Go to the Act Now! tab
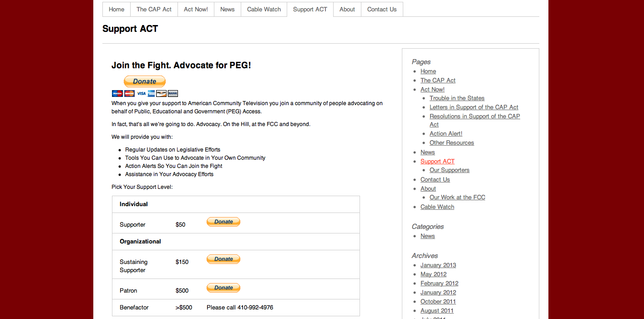The height and width of the screenshot is (319, 644). click(196, 9)
